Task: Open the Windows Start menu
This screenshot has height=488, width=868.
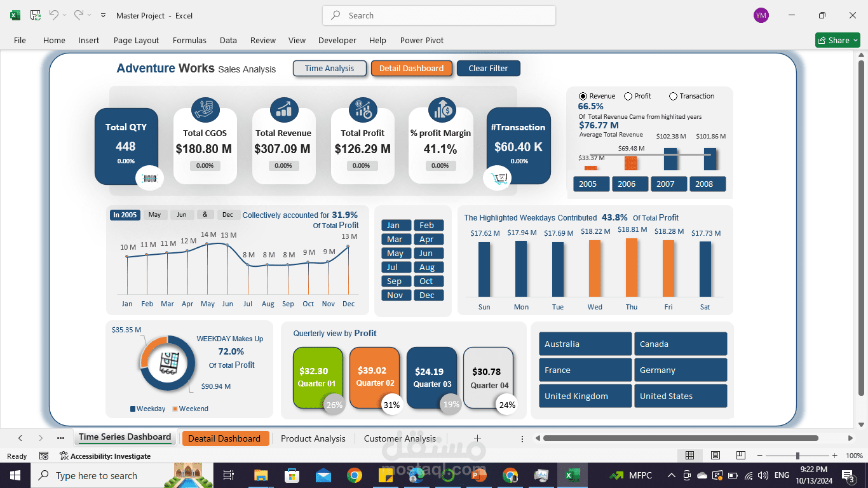Action: tap(15, 475)
